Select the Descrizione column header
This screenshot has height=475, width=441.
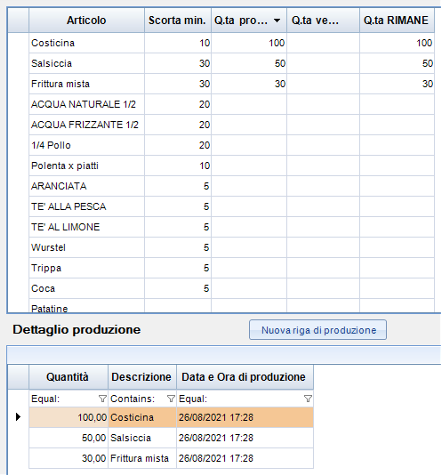point(142,377)
